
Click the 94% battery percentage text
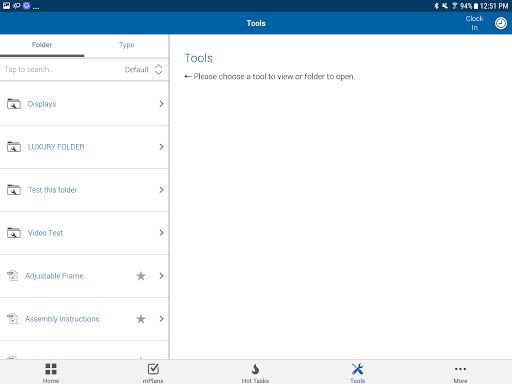[467, 6]
